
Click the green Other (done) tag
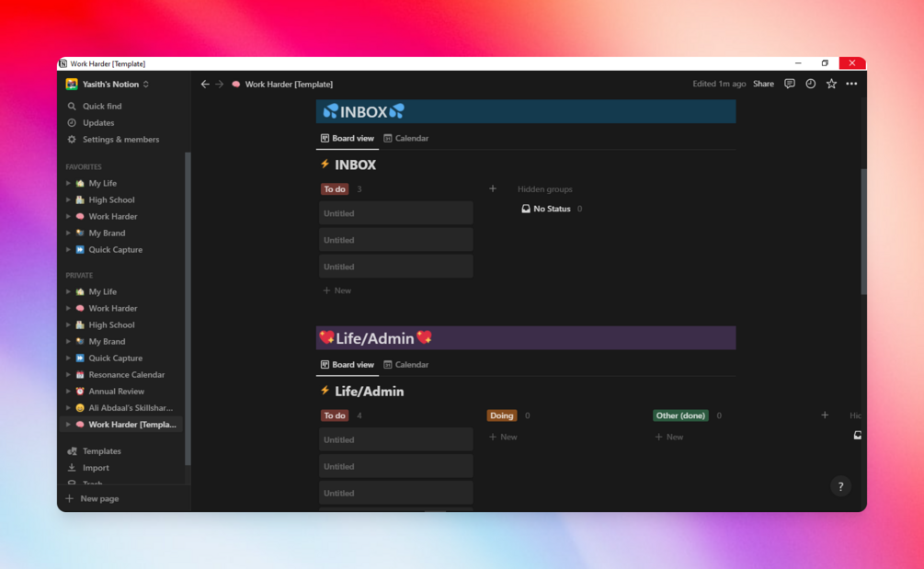coord(680,415)
